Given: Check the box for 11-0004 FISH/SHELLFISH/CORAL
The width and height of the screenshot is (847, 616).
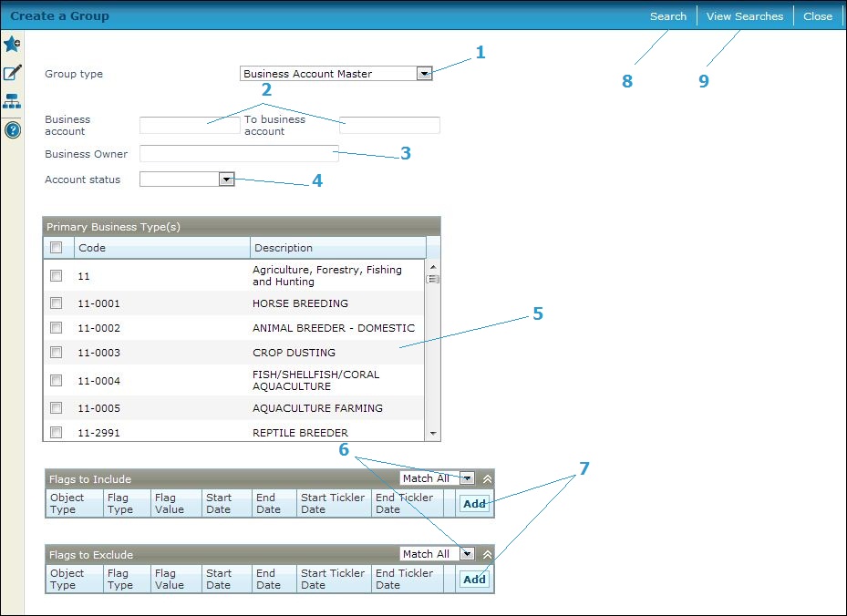Looking at the screenshot, I should pos(56,381).
